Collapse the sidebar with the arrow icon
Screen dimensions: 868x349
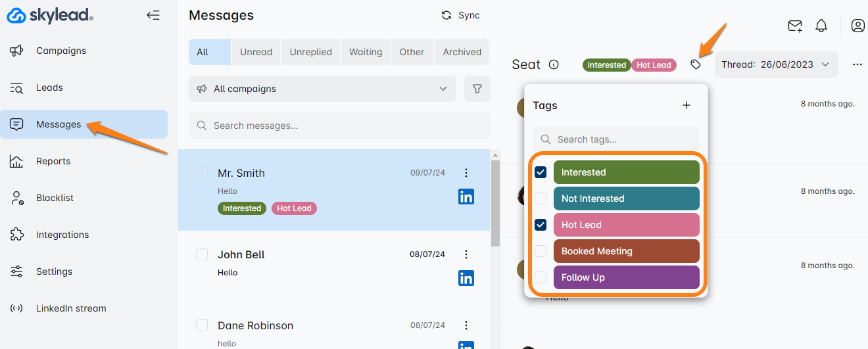153,15
